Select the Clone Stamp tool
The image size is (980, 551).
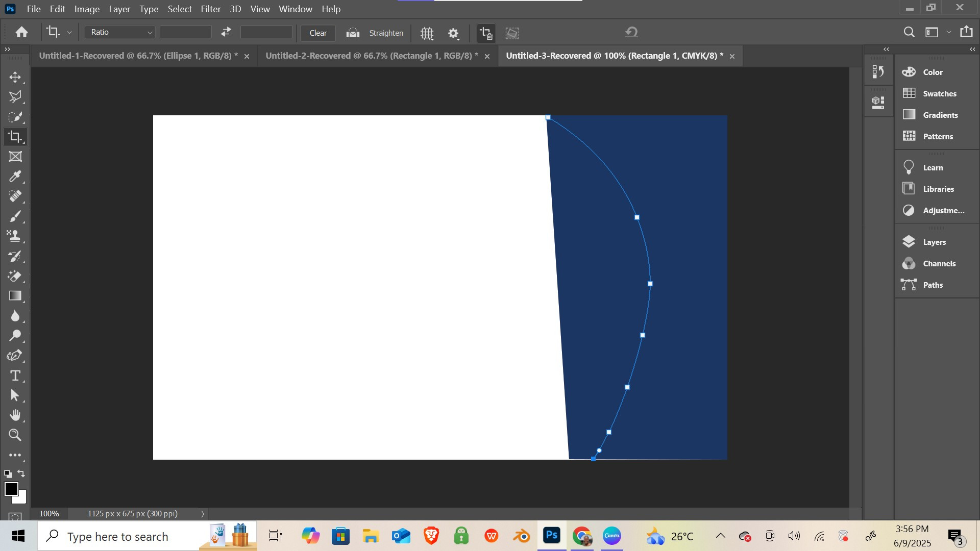tap(15, 236)
